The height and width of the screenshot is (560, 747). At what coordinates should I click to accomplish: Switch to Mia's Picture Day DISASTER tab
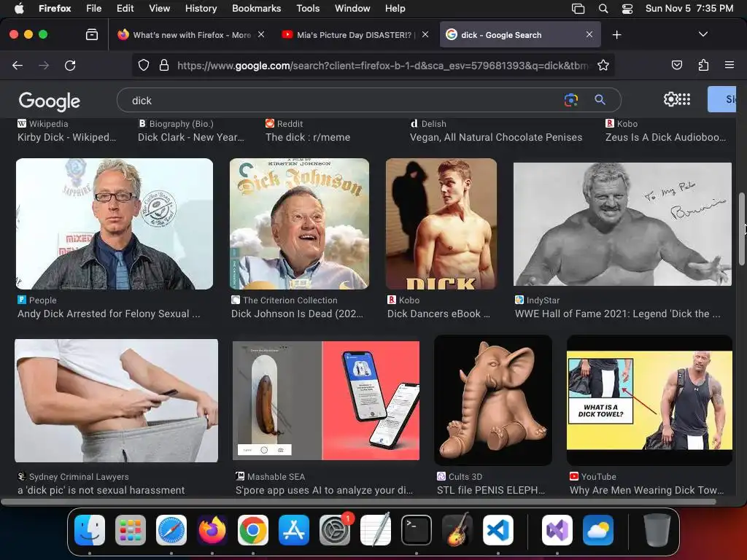355,35
